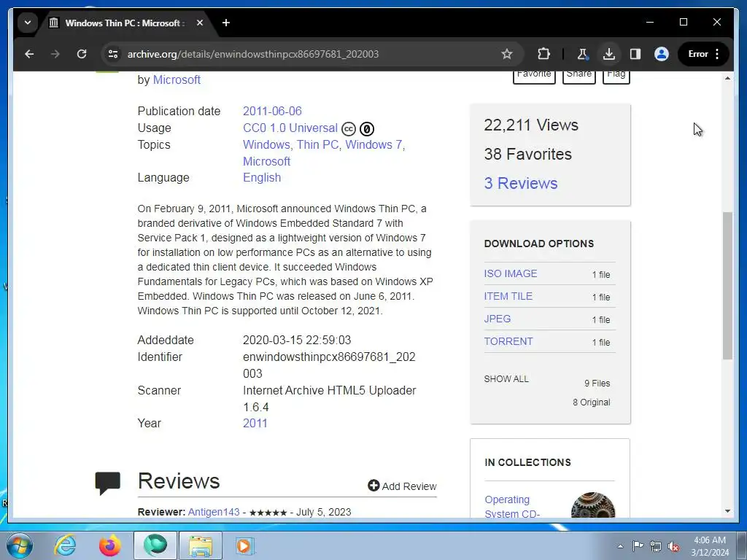
Task: Open the Extensions puzzle icon
Action: click(543, 54)
